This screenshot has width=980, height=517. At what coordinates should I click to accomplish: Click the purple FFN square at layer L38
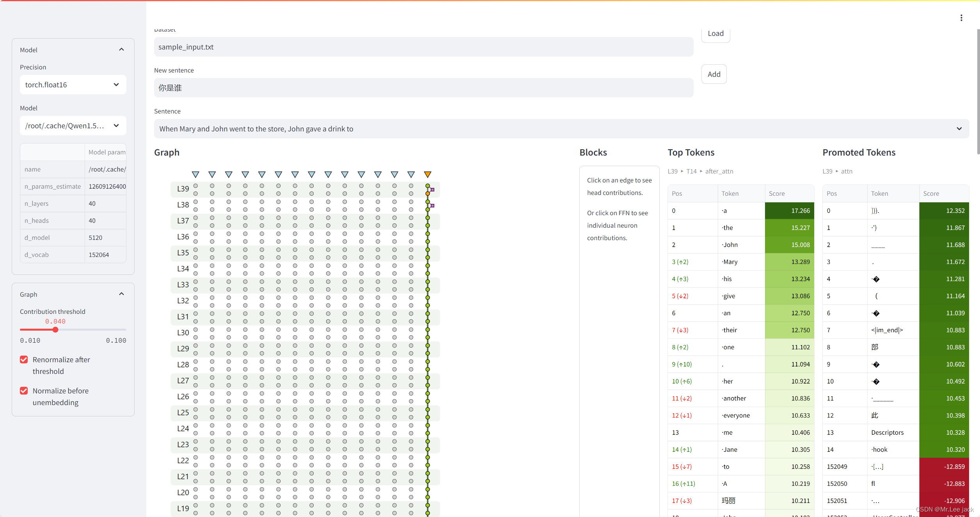pos(432,205)
